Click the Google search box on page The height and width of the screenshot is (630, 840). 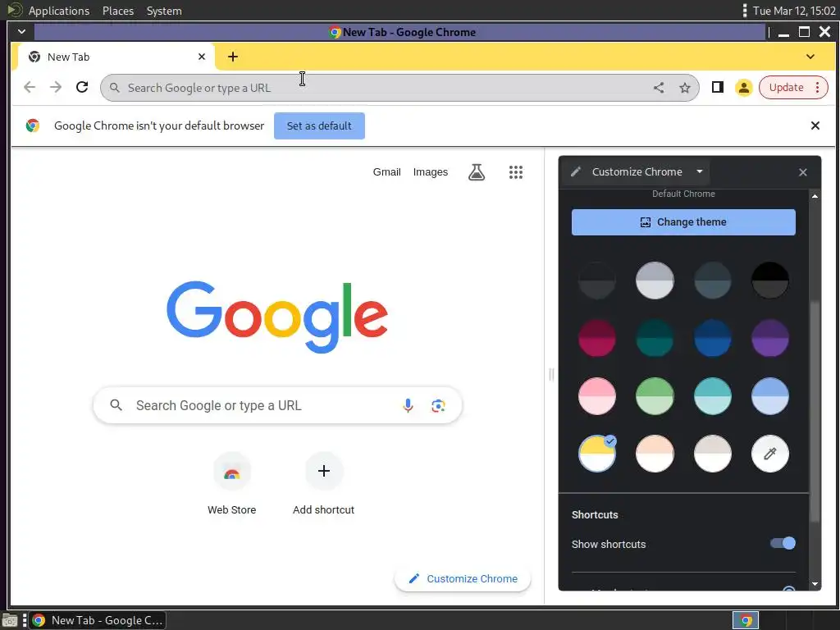point(277,405)
